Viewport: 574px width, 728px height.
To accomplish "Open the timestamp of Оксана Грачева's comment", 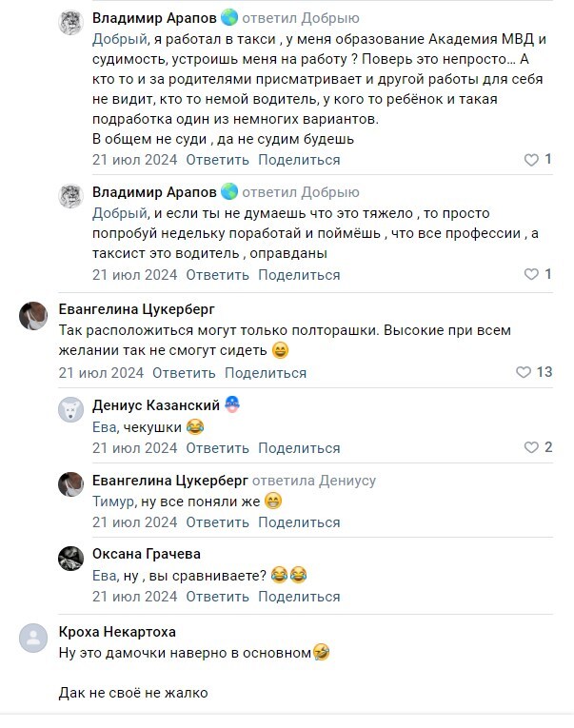I will point(134,597).
